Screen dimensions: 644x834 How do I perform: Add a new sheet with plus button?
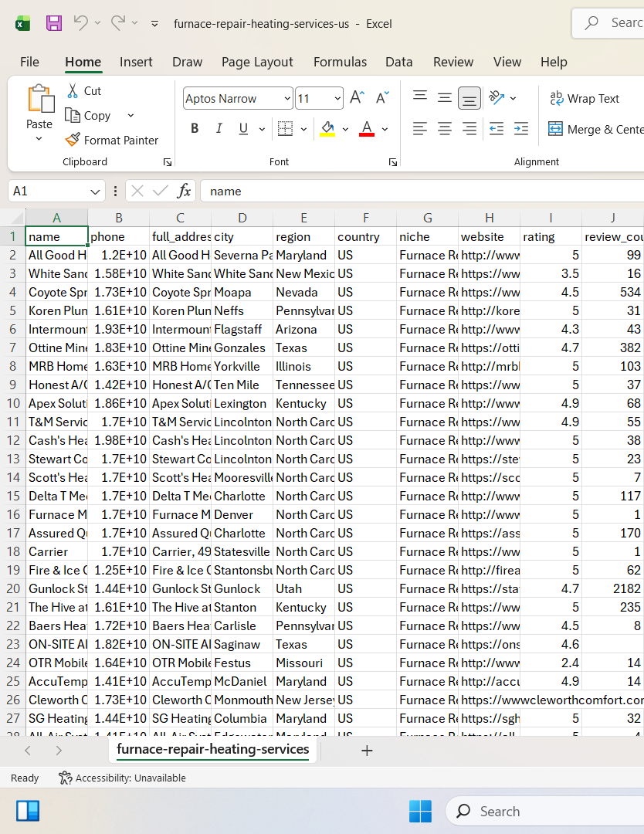367,751
